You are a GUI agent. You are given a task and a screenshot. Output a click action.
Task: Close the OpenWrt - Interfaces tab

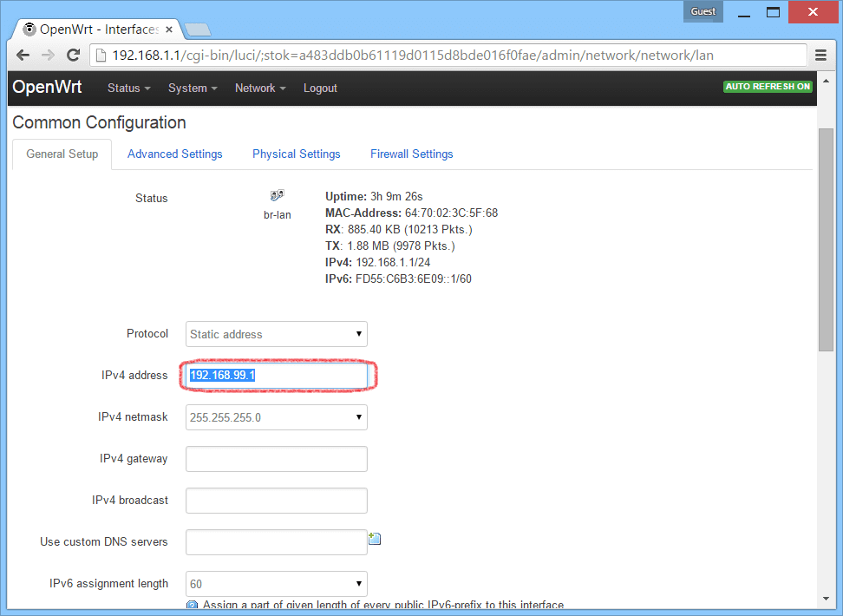click(169, 29)
